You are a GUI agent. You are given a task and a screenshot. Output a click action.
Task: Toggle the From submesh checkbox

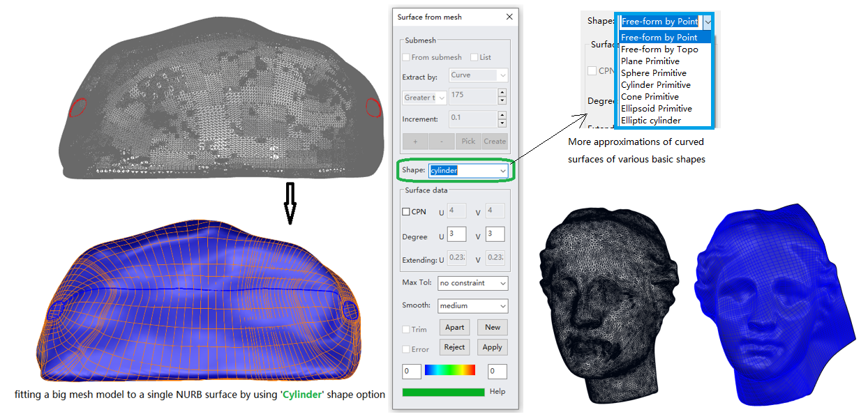407,57
